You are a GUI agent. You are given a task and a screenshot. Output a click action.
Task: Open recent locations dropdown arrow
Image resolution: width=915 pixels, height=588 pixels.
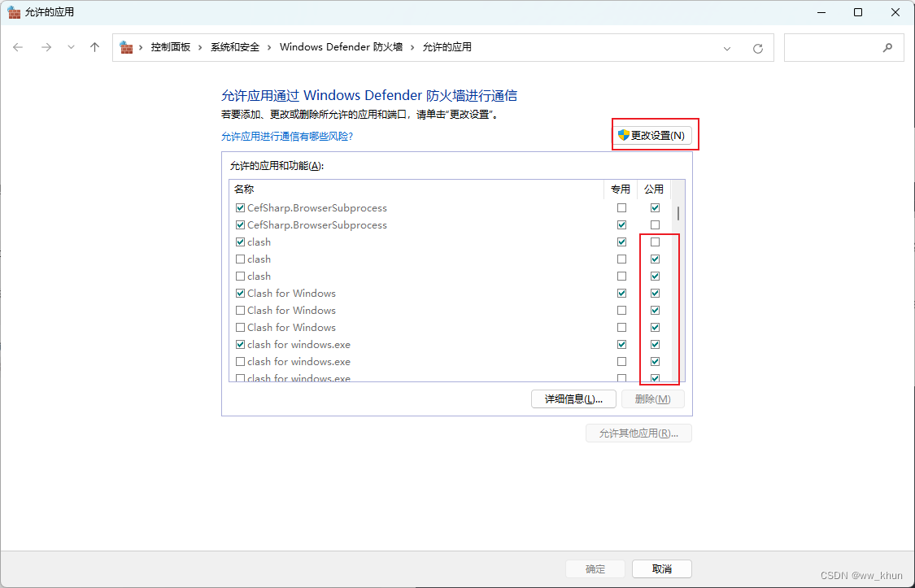[71, 47]
